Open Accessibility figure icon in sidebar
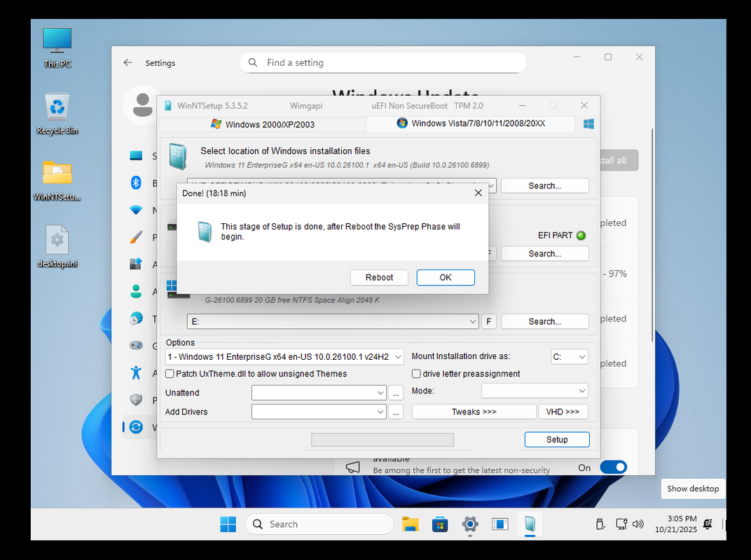This screenshot has width=751, height=560. 136,372
